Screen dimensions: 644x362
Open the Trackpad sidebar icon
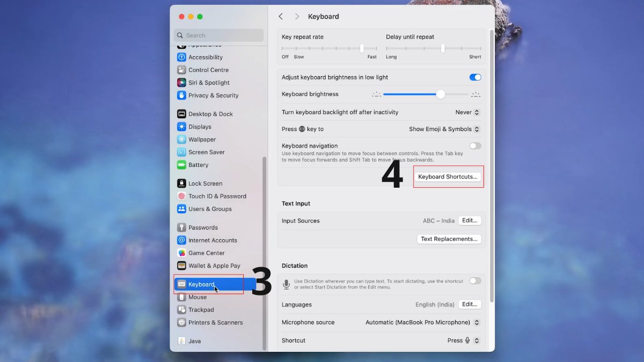pos(181,310)
